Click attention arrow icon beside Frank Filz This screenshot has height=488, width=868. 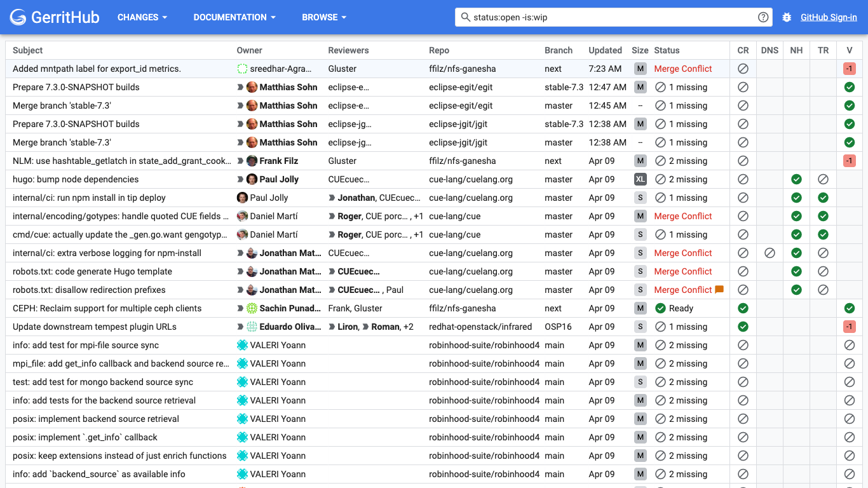click(x=240, y=161)
